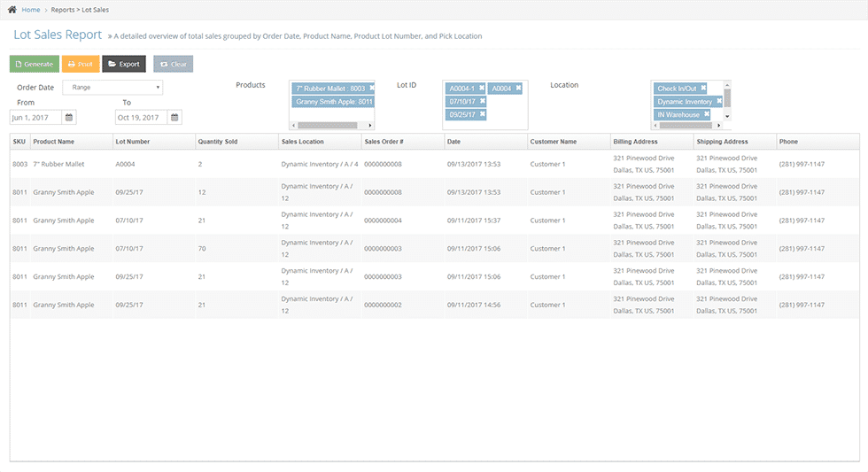The width and height of the screenshot is (868, 472).
Task: Remove the Check In/Out location tag
Action: [x=703, y=89]
